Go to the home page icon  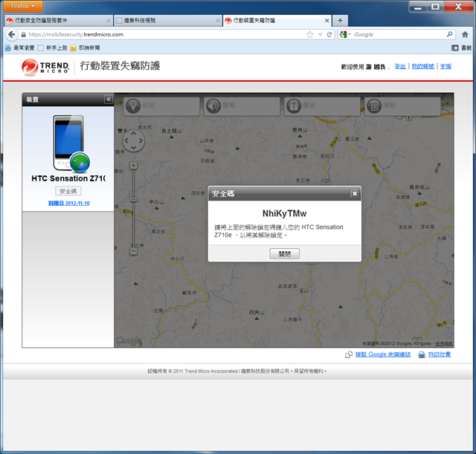coord(465,35)
